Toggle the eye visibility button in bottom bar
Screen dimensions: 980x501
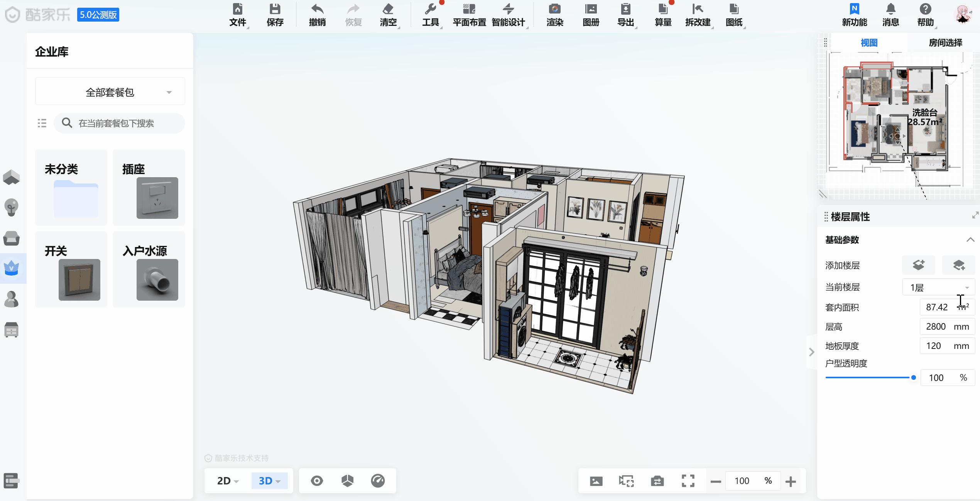tap(317, 481)
